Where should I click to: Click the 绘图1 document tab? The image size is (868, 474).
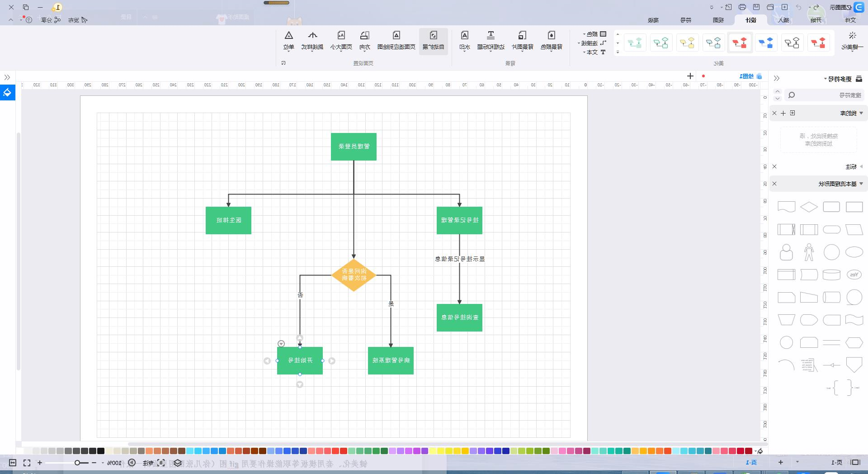pyautogui.click(x=750, y=76)
